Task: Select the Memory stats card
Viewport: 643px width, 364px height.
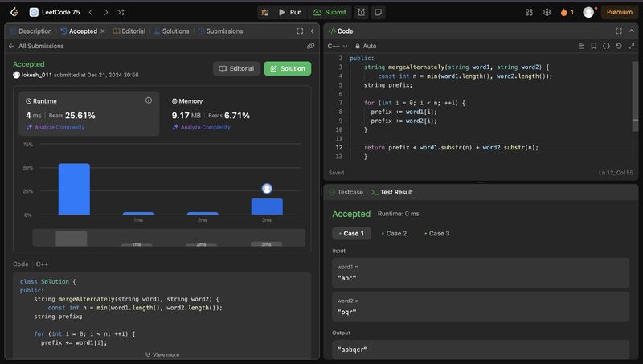Action: click(x=238, y=112)
